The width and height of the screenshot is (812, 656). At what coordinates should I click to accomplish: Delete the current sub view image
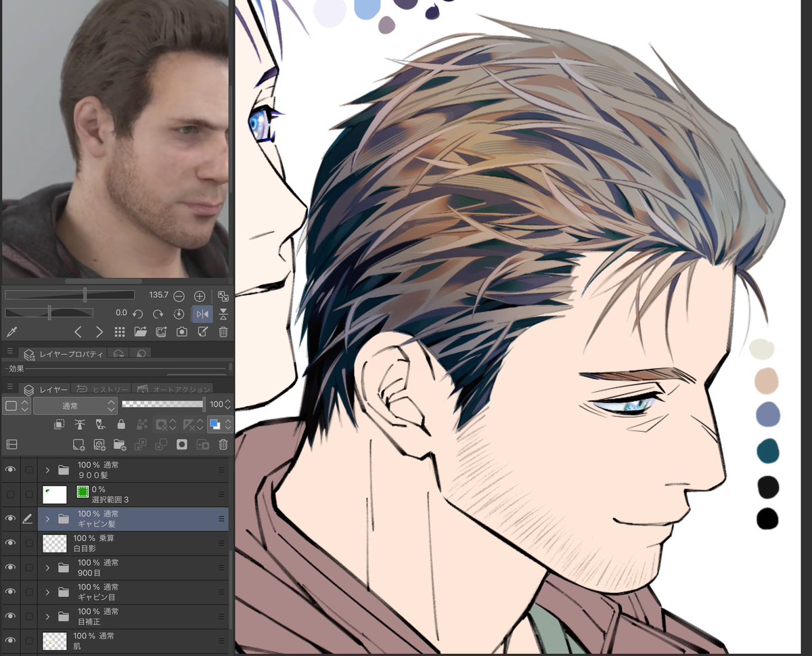(x=223, y=332)
